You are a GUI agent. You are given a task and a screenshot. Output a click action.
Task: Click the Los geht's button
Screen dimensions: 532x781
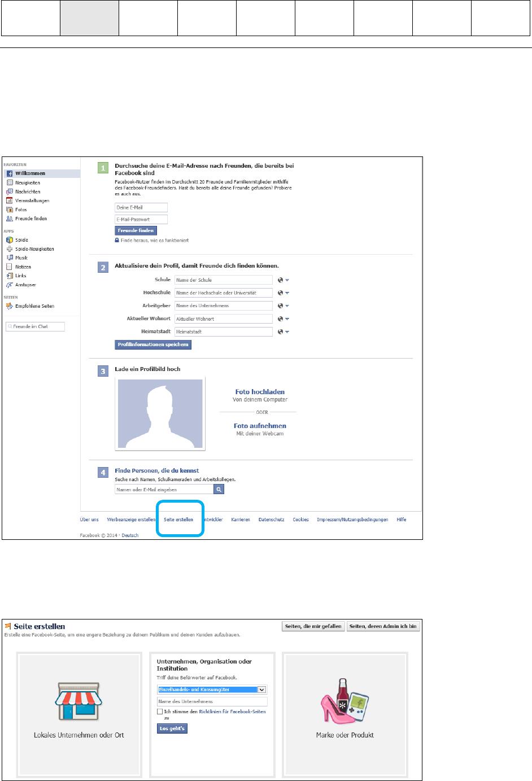tap(172, 728)
